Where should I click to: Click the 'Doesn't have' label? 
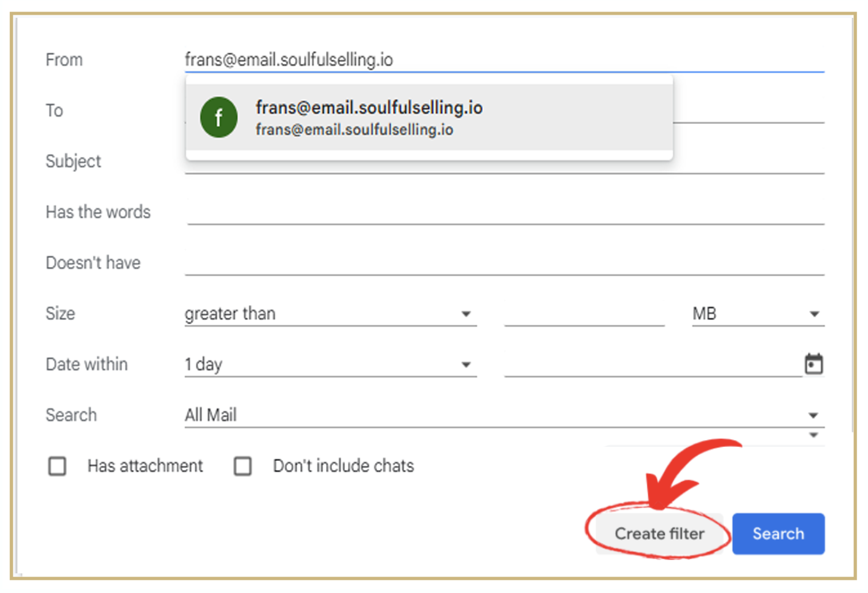click(x=93, y=263)
